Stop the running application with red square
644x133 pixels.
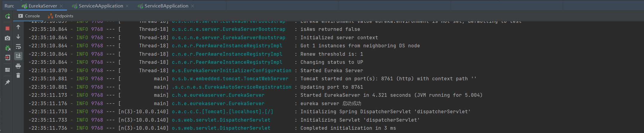[7, 28]
